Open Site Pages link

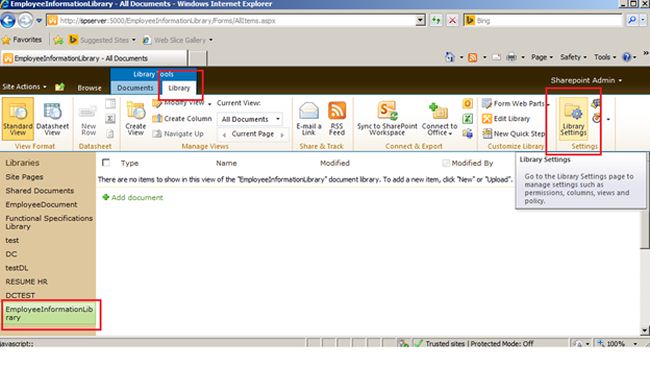[x=24, y=177]
